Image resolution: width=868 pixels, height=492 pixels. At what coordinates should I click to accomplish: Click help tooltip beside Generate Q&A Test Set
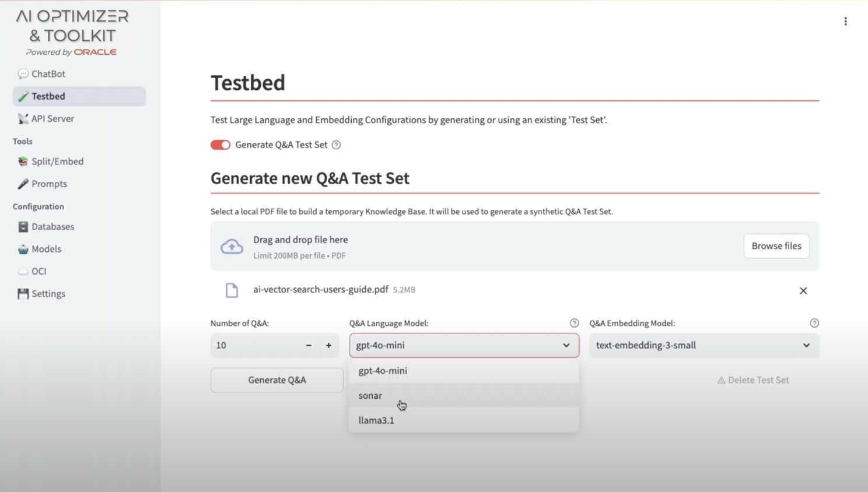point(336,145)
